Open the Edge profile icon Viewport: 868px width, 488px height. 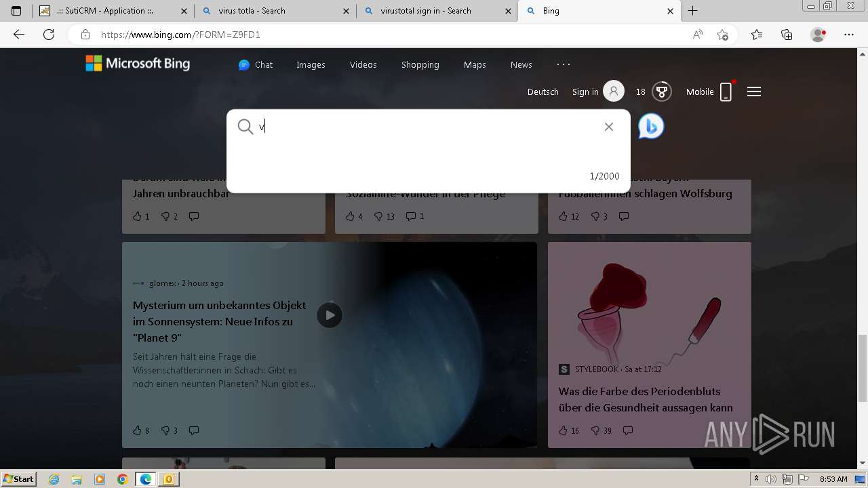(818, 35)
